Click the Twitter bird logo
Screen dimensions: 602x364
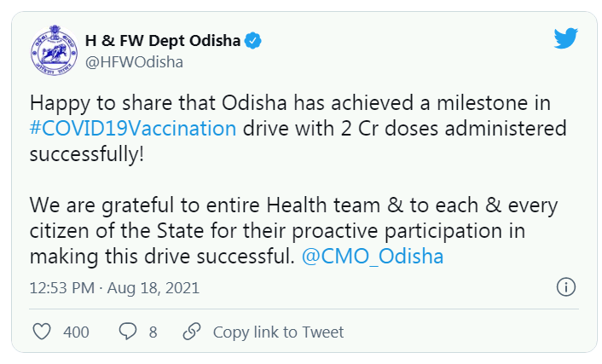coord(566,39)
